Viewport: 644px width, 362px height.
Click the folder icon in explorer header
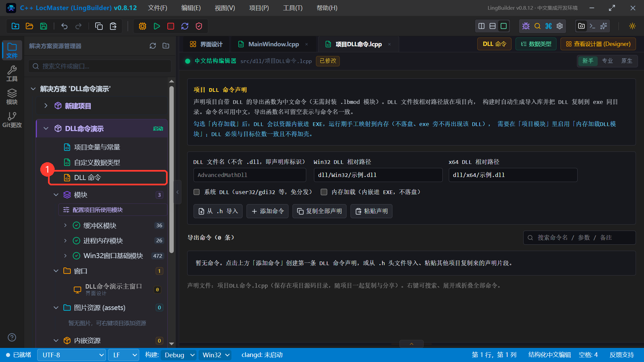pyautogui.click(x=166, y=46)
